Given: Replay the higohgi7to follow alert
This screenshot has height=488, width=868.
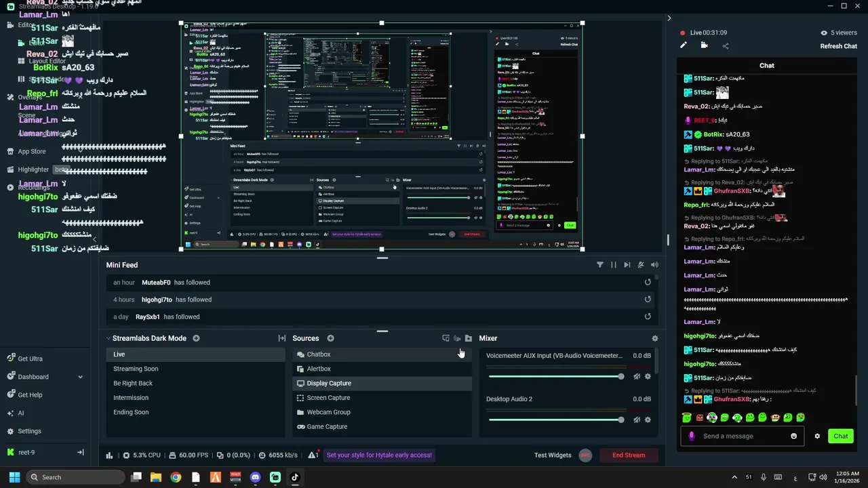Looking at the screenshot, I should 648,300.
